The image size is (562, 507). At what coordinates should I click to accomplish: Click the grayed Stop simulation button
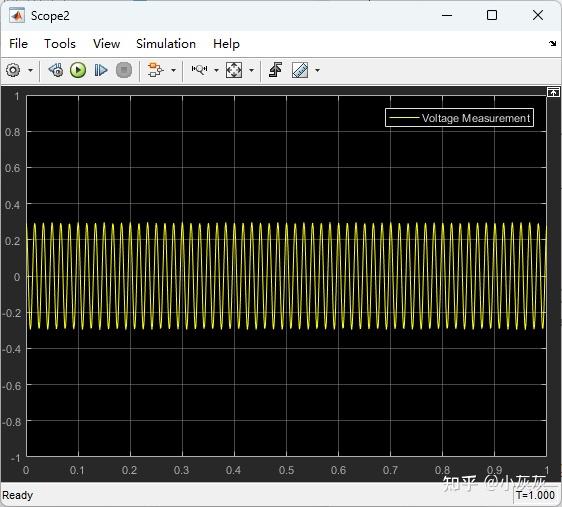pyautogui.click(x=124, y=70)
